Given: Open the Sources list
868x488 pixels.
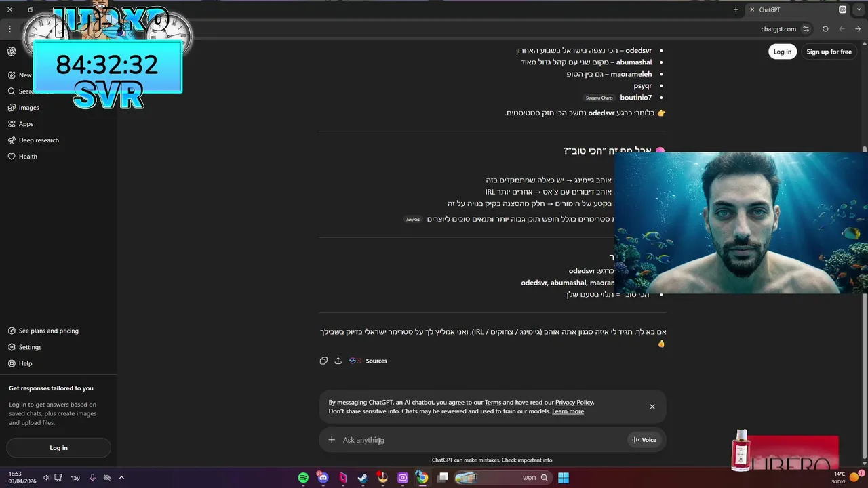Looking at the screenshot, I should tap(368, 361).
